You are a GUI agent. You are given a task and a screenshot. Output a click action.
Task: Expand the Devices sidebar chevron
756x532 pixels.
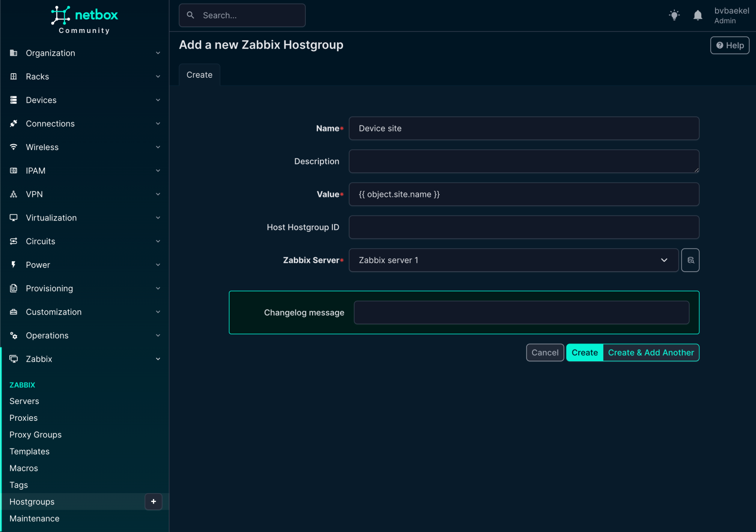coord(158,100)
